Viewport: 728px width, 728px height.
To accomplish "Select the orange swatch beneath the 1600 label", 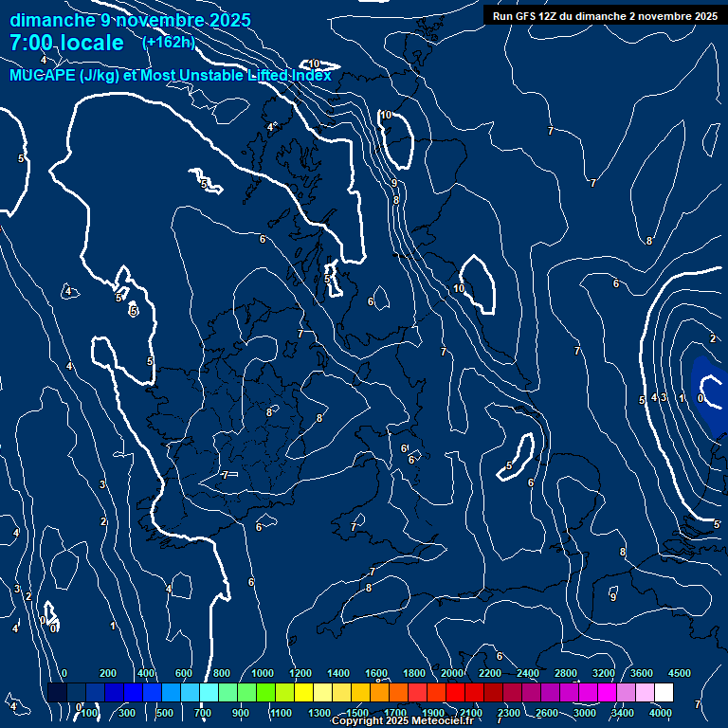I will (x=379, y=693).
